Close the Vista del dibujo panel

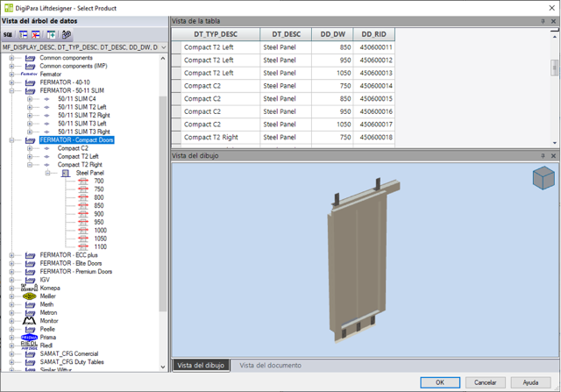(x=553, y=156)
